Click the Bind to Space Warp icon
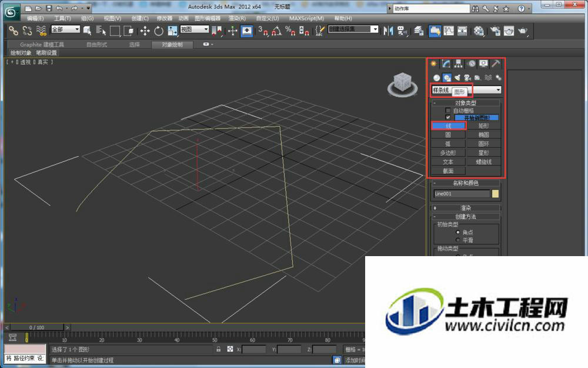This screenshot has width=588, height=368. click(x=41, y=31)
